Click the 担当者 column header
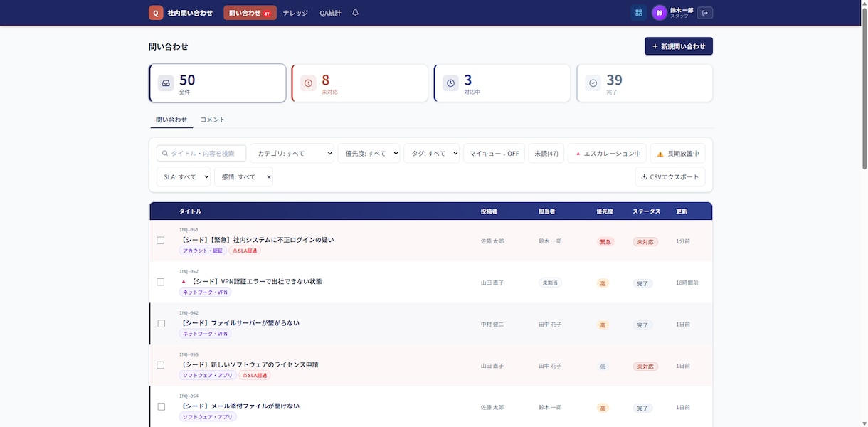 [x=547, y=211]
